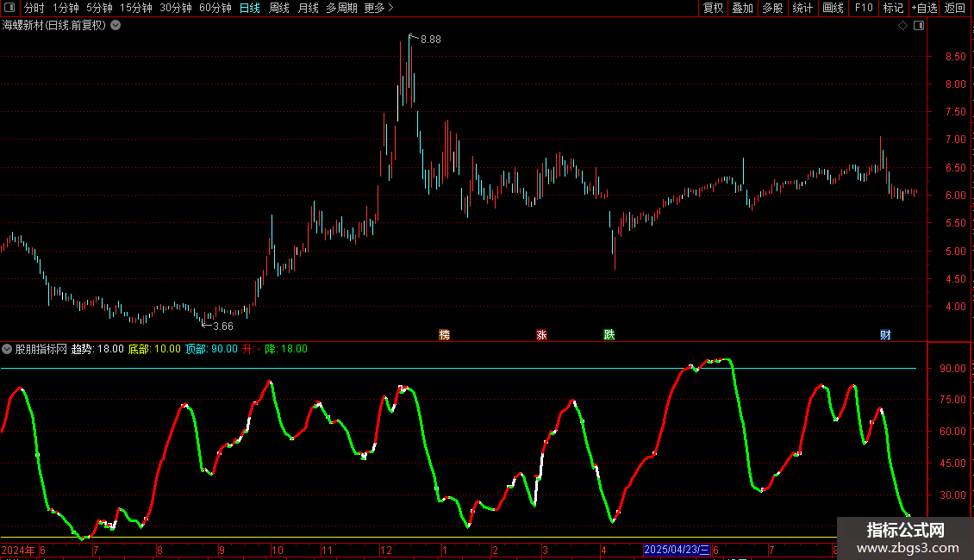Image resolution: width=974 pixels, height=560 pixels.
Task: Click the diamond marker icon above chart
Action: [x=903, y=26]
